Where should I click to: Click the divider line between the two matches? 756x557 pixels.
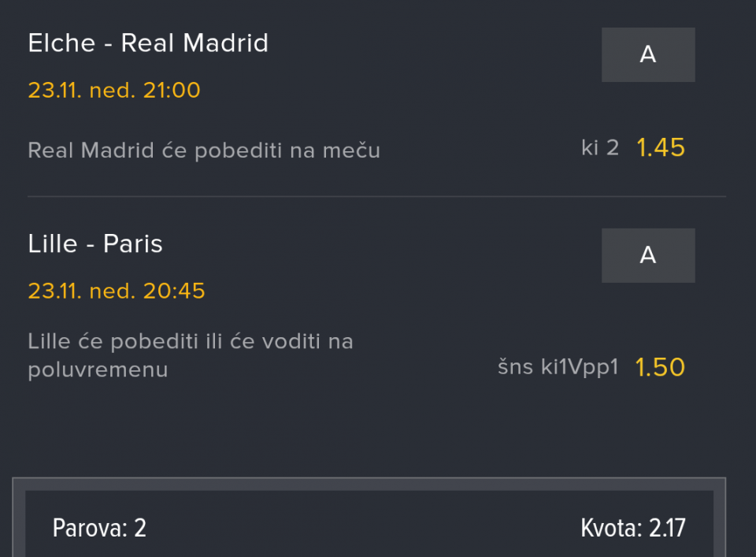[x=376, y=196]
